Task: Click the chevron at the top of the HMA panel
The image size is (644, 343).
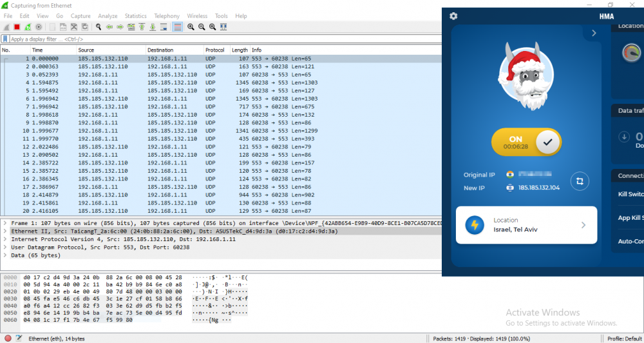Action: coord(594,34)
